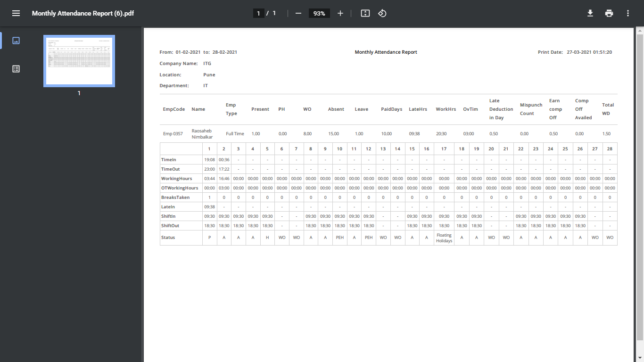Click employee name 'Raosaheb Nimbalkar'
Viewport: 644px width, 362px height.
pyautogui.click(x=202, y=134)
